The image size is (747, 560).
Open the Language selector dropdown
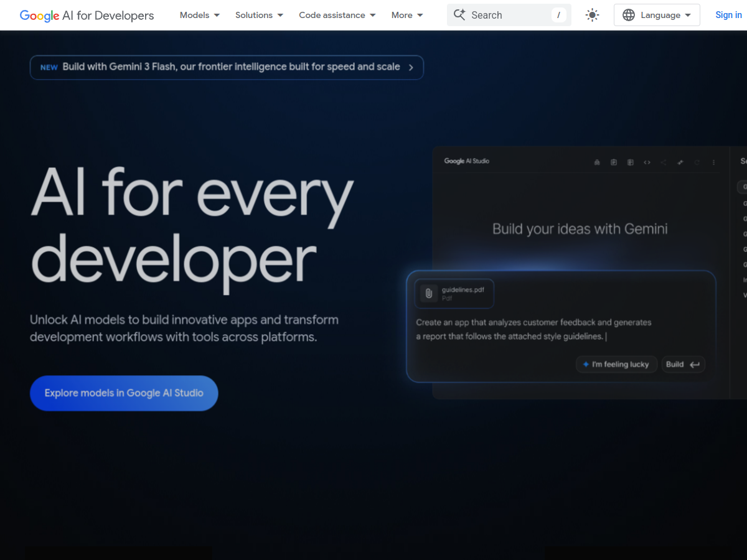657,15
